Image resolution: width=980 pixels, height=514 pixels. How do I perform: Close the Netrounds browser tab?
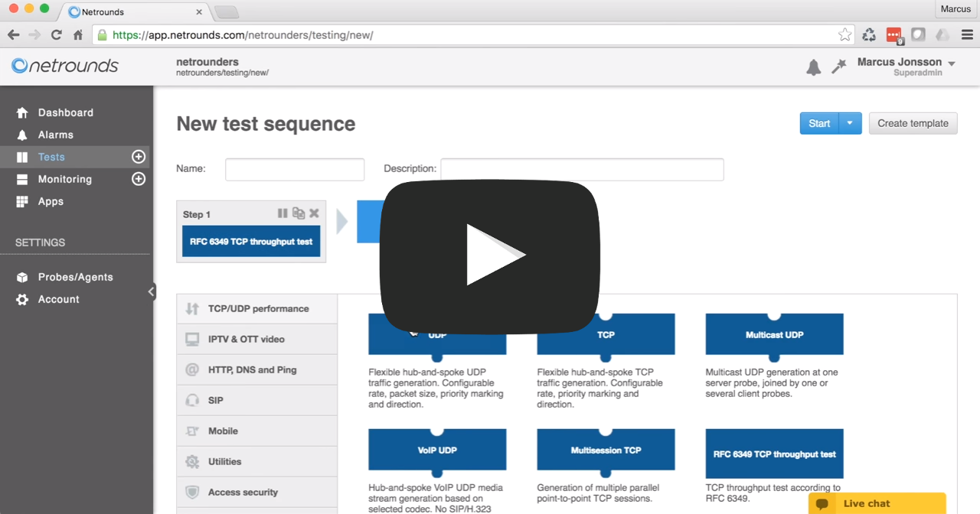click(199, 12)
